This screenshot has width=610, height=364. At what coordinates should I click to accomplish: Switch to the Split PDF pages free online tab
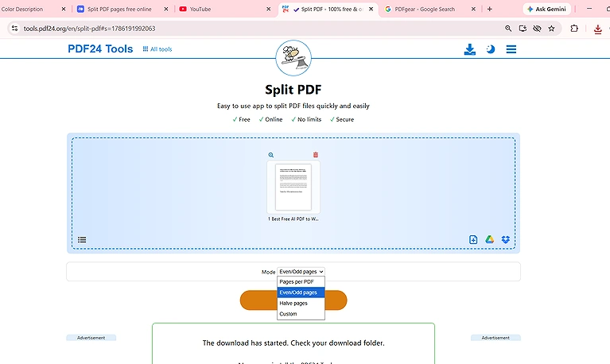[119, 9]
